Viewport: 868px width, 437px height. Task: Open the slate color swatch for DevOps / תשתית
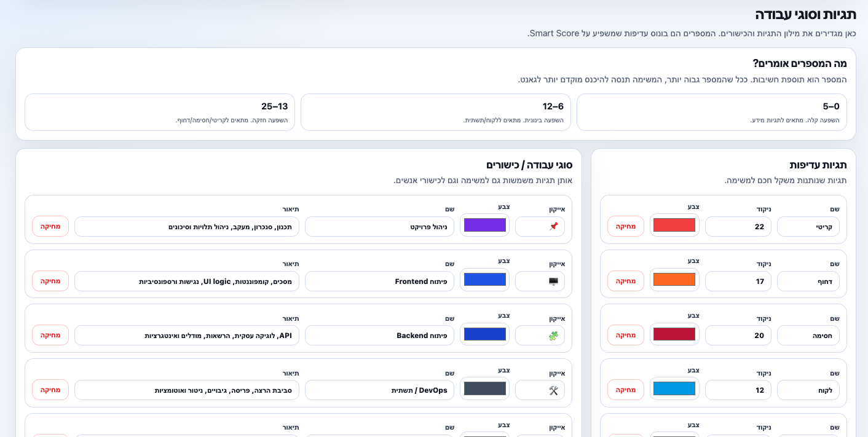tap(485, 388)
